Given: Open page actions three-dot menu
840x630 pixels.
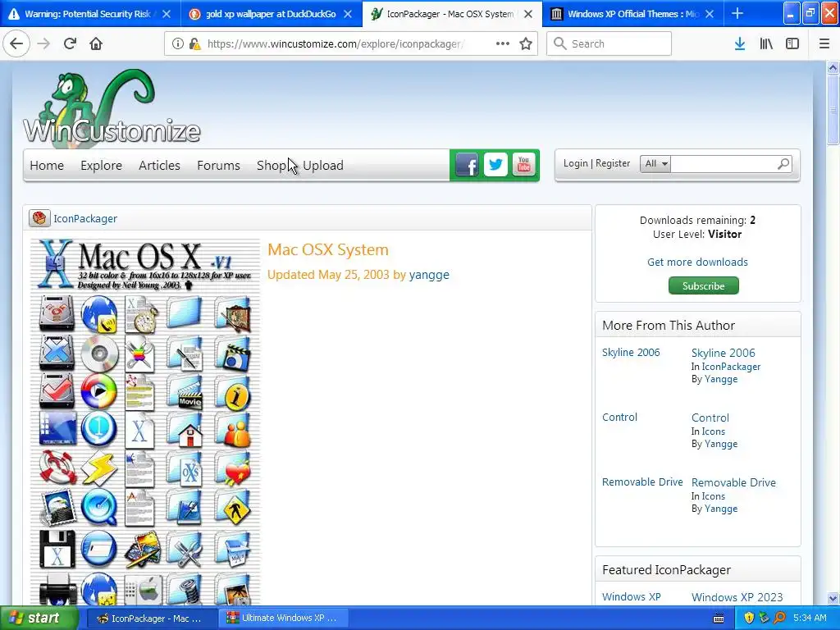Looking at the screenshot, I should (503, 43).
